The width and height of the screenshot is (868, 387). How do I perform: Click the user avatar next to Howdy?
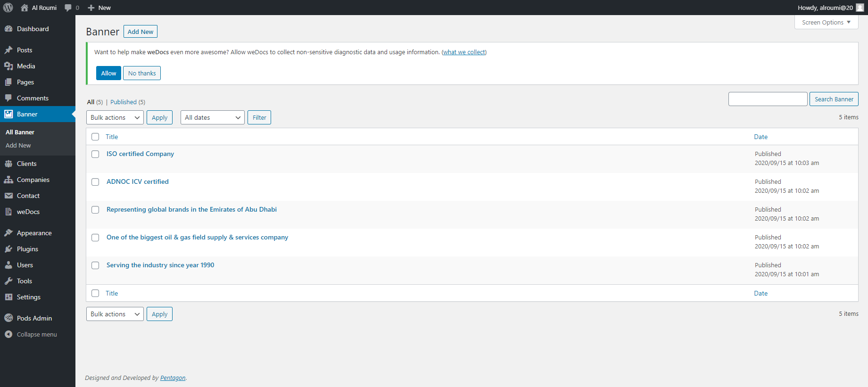(x=860, y=8)
